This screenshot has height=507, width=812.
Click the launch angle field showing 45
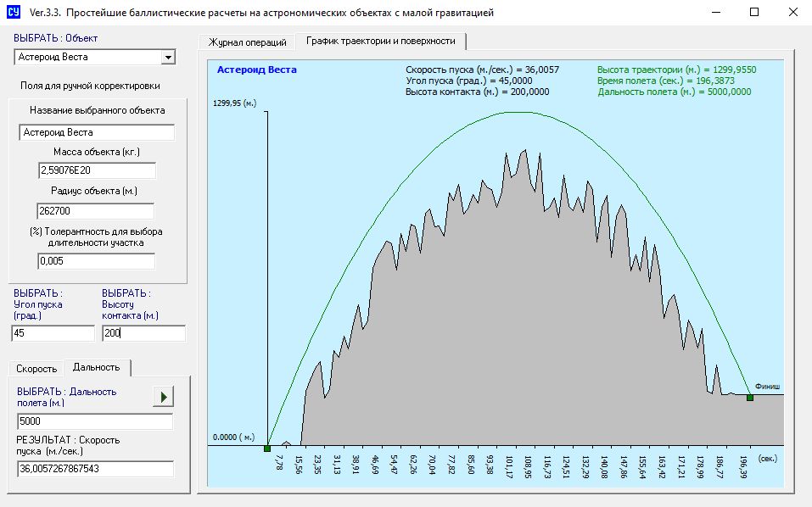(x=53, y=333)
